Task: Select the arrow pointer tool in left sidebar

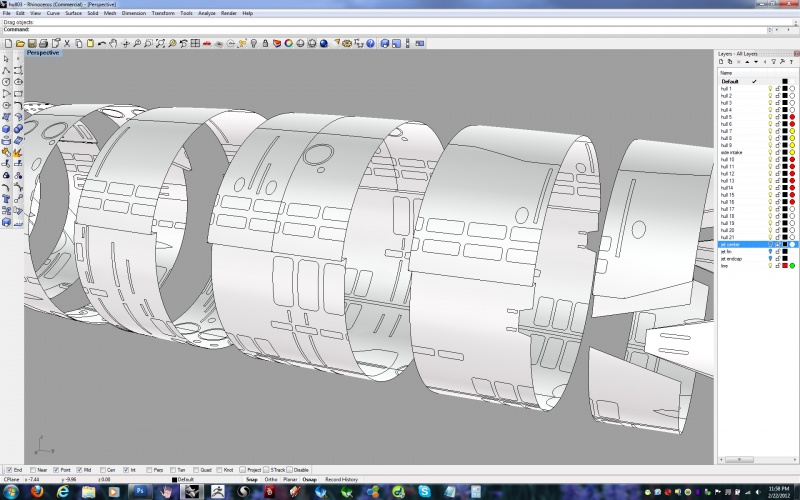Action: pos(6,59)
